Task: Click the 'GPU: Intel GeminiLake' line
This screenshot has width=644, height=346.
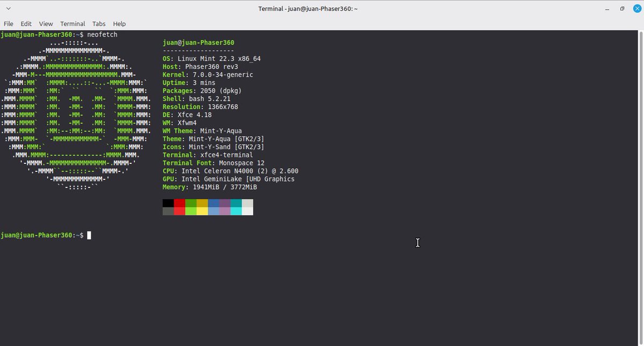Action: tap(228, 179)
